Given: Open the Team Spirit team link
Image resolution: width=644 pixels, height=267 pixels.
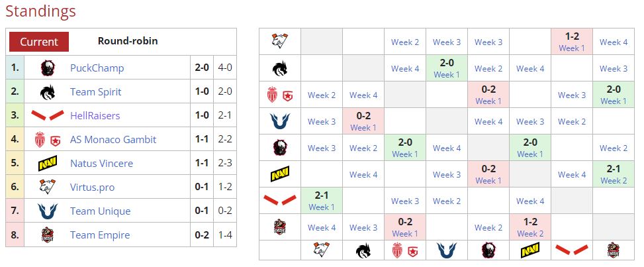Looking at the screenshot, I should (95, 91).
